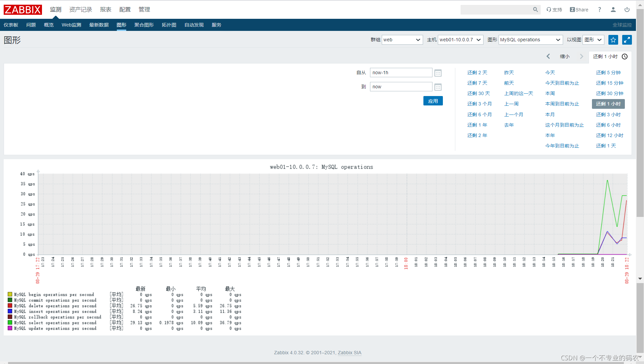Switch to 最新数据 submenu tab
The image size is (644, 364).
99,25
